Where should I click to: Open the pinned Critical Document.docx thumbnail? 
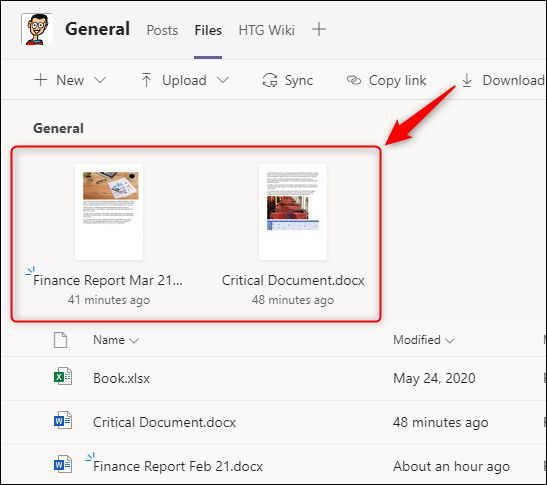point(293,212)
